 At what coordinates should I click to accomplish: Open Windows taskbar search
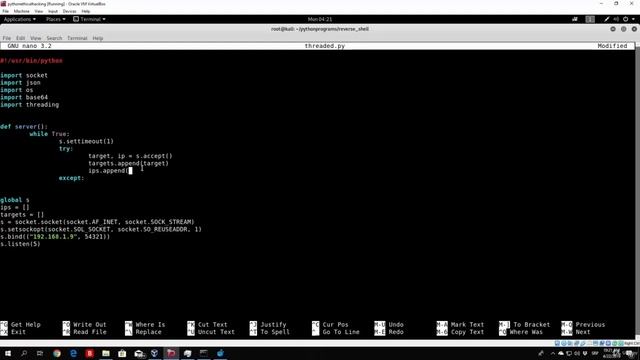pos(24,353)
